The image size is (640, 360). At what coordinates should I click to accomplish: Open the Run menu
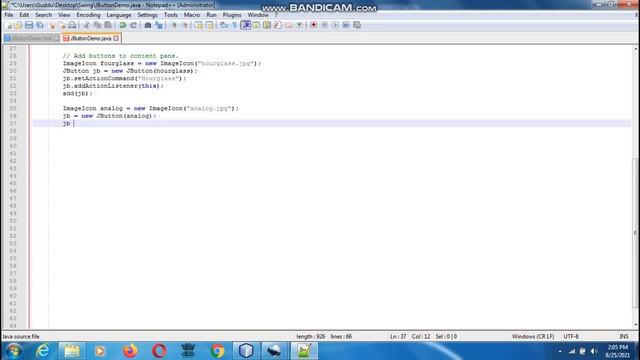(x=211, y=15)
